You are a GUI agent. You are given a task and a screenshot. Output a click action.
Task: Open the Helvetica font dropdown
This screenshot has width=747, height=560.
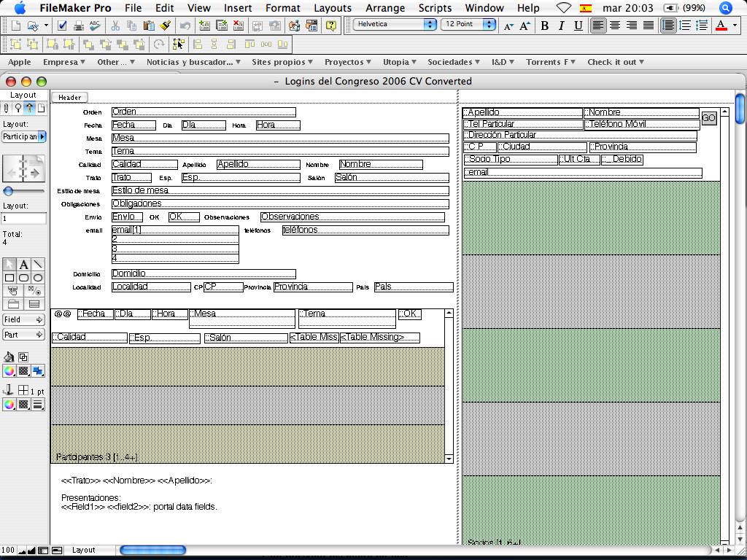click(x=395, y=24)
